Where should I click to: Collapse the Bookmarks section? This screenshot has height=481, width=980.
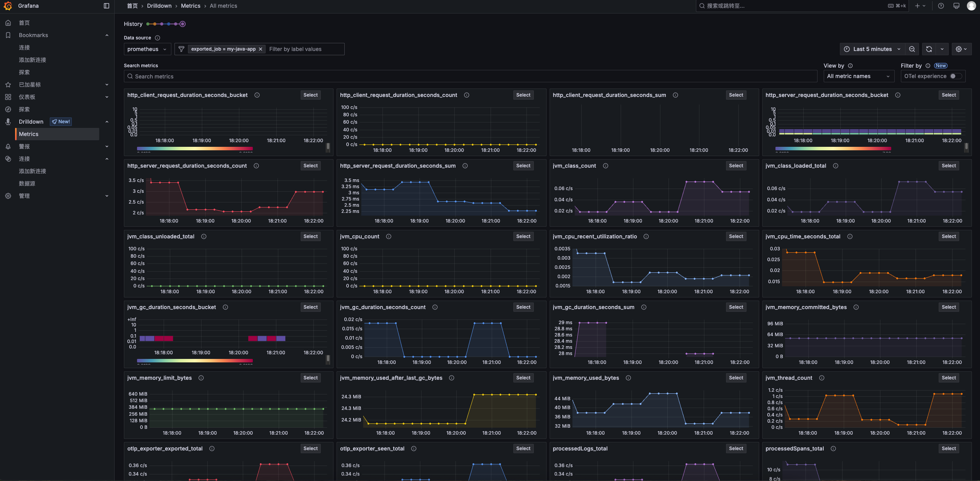[107, 35]
